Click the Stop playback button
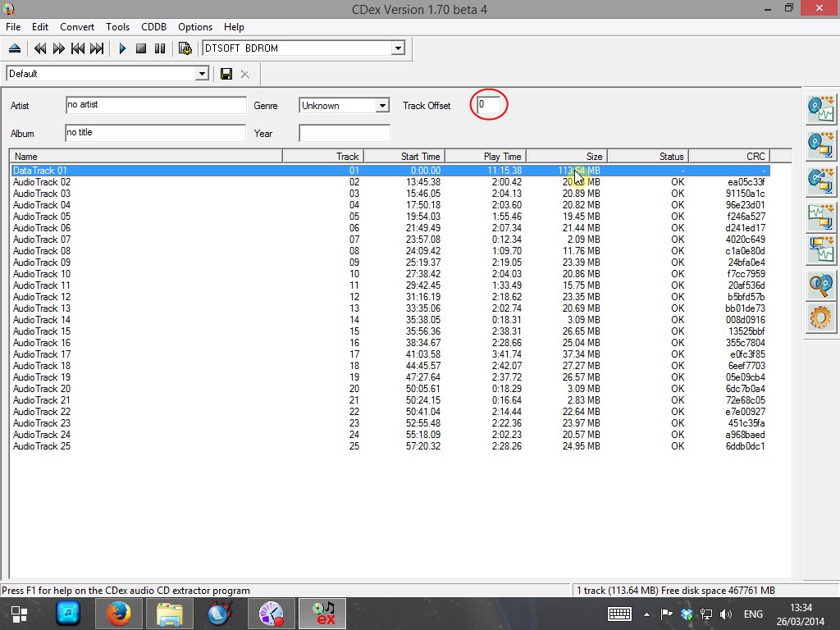Viewport: 840px width, 630px height. tap(141, 48)
